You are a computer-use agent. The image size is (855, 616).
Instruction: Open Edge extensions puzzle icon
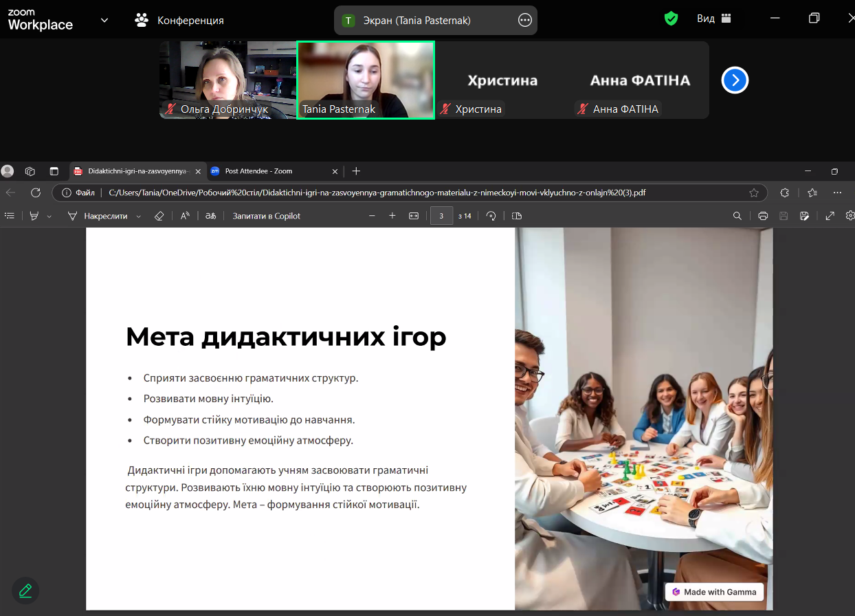pyautogui.click(x=785, y=192)
